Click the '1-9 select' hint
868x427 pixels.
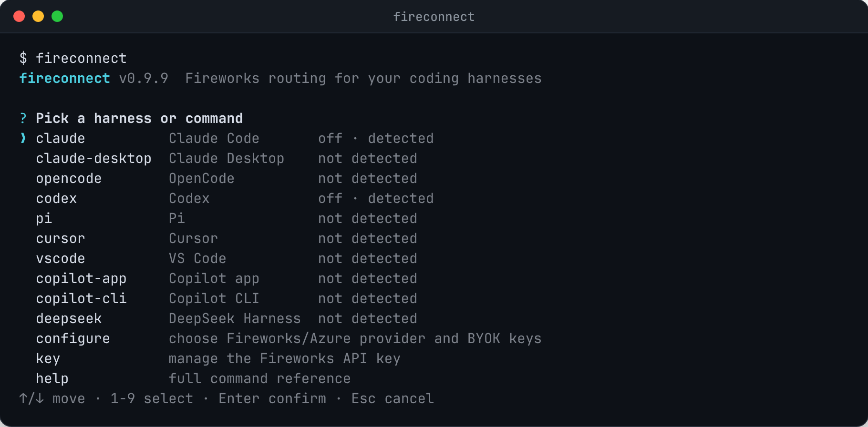point(152,398)
